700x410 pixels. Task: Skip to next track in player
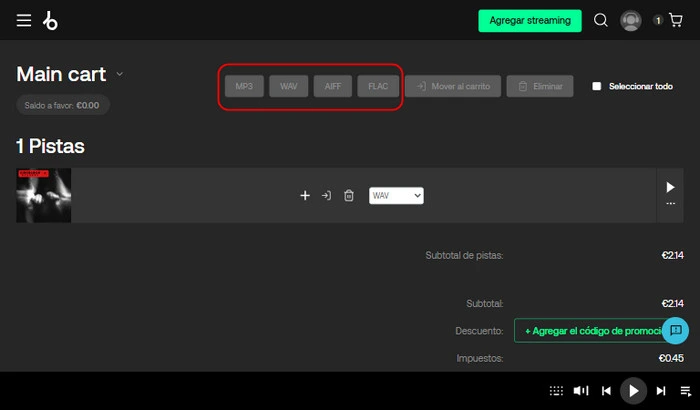click(661, 391)
